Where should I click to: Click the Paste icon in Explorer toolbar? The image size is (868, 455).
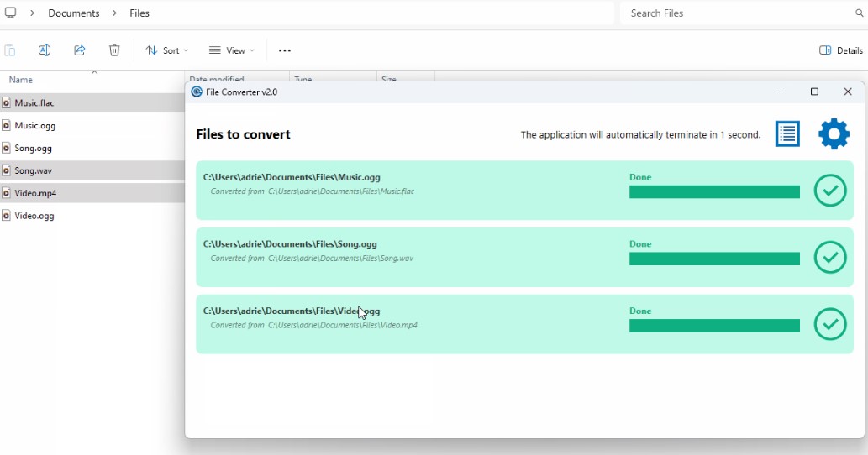coord(10,50)
